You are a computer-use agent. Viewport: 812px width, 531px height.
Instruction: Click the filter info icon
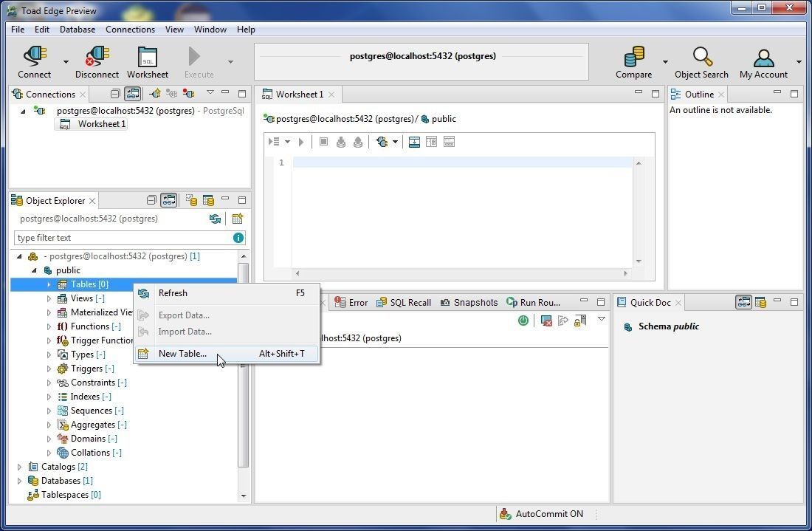tap(238, 238)
